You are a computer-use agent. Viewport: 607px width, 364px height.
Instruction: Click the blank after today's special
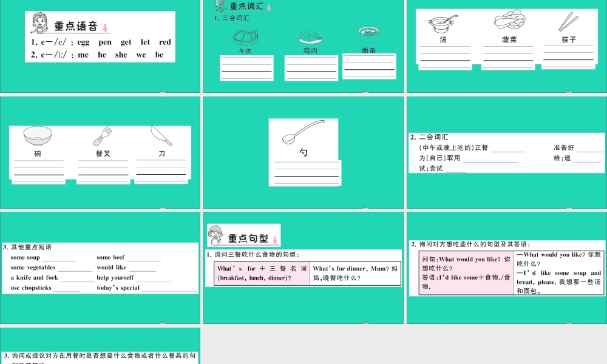[169, 289]
